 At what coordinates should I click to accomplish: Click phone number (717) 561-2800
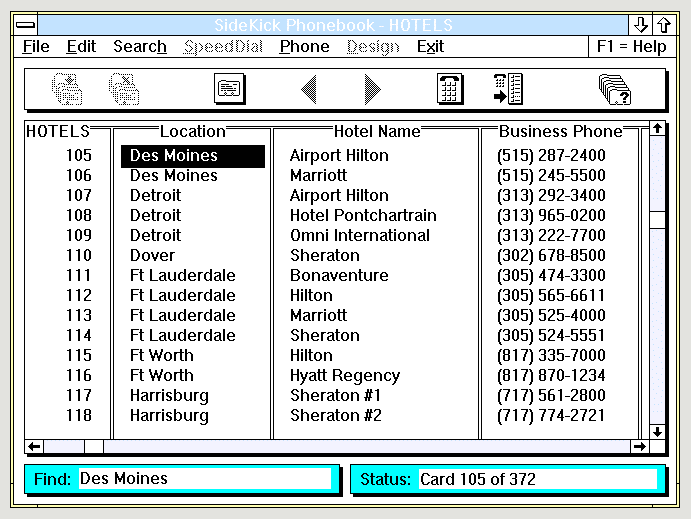(x=551, y=395)
